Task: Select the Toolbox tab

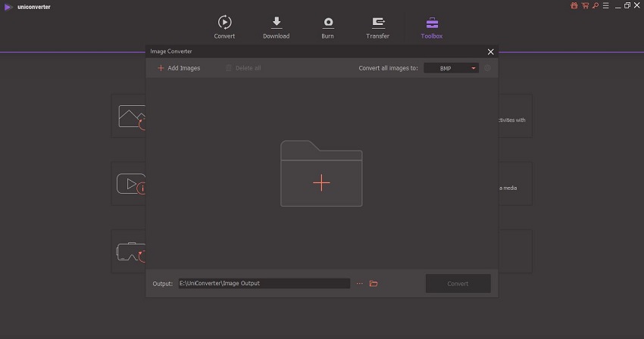Action: [432, 27]
